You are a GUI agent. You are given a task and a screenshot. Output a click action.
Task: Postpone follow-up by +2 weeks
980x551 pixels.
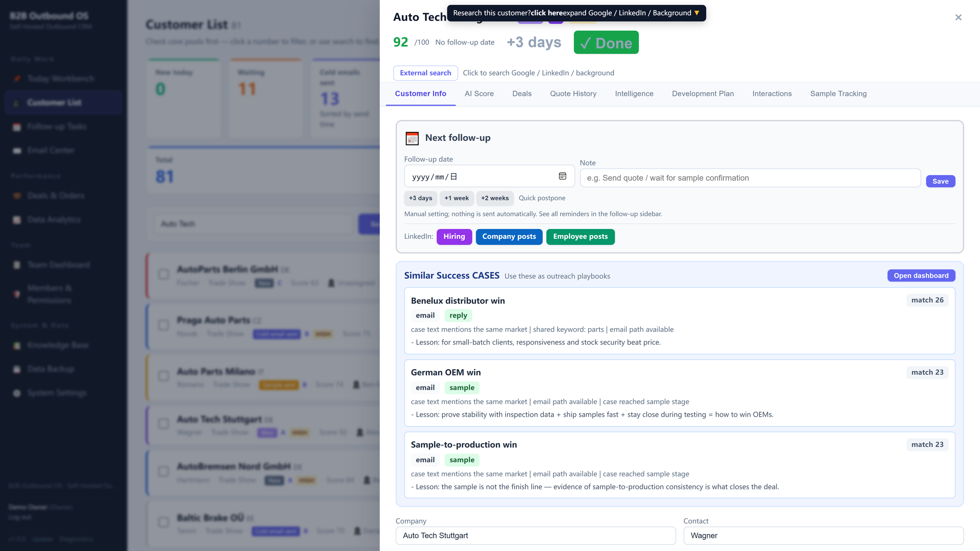[495, 198]
